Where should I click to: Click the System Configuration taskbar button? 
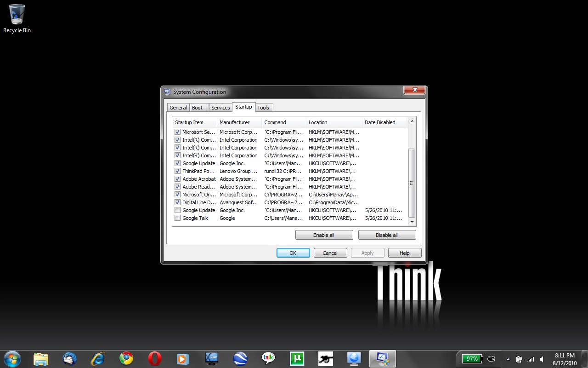pyautogui.click(x=383, y=359)
